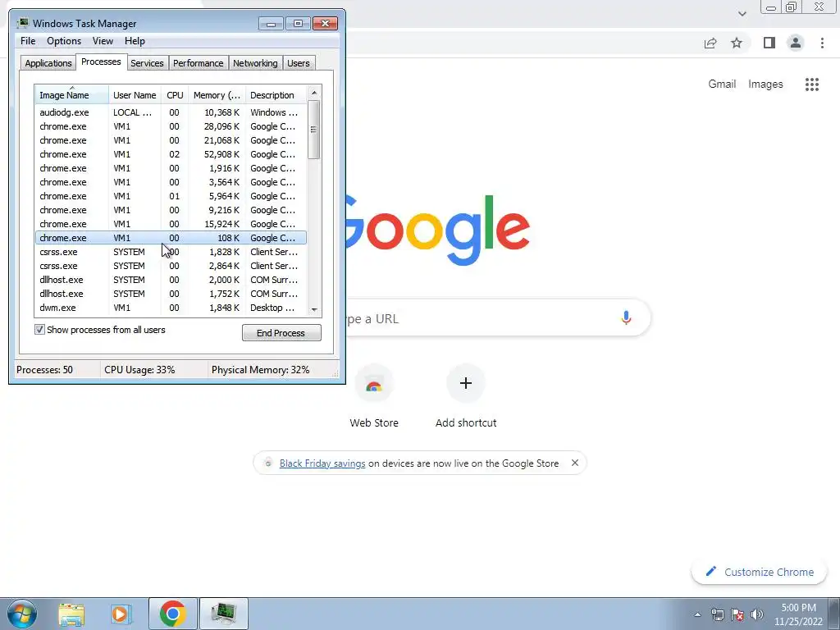Dismiss the Black Friday promo banner
840x630 pixels.
(575, 463)
